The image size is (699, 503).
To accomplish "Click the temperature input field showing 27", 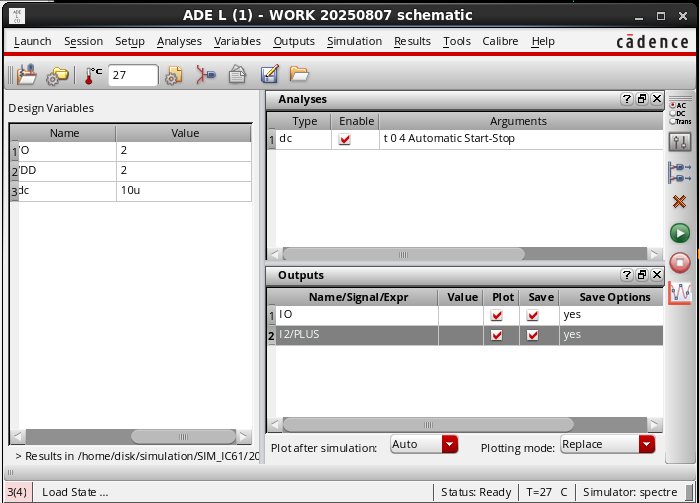I will 133,75.
